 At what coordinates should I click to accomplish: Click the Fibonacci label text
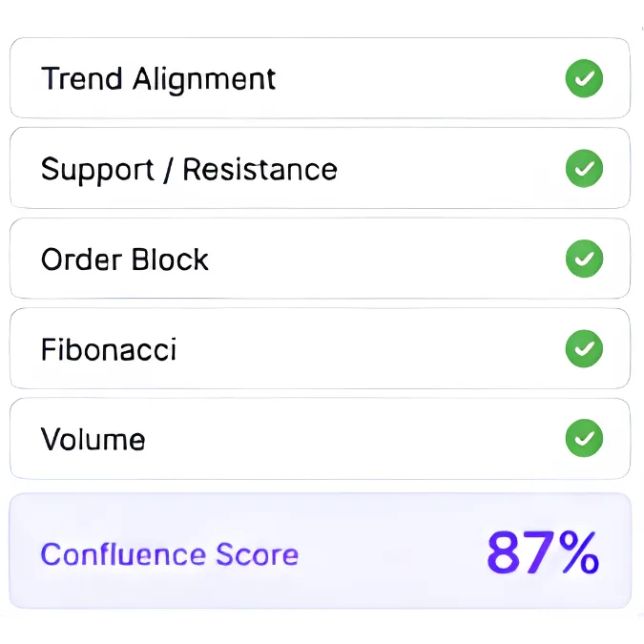tap(109, 349)
